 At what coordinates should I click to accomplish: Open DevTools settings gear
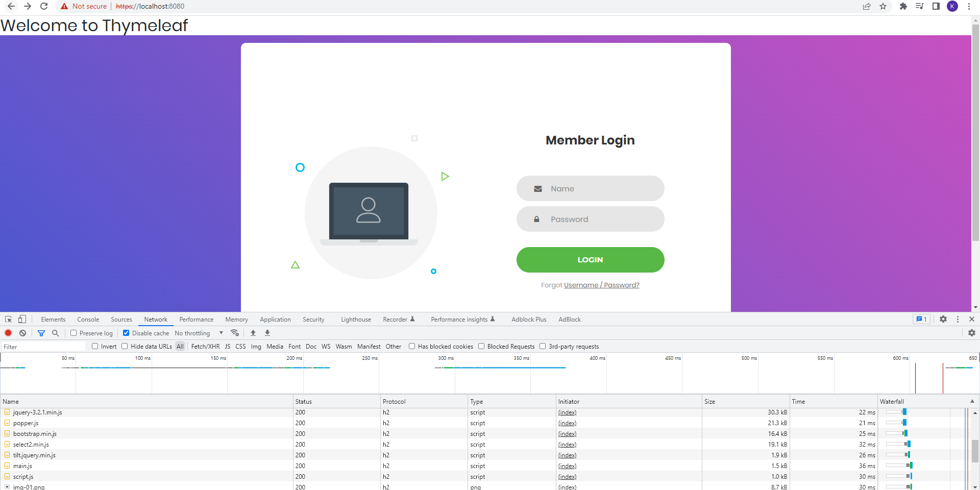[x=943, y=319]
